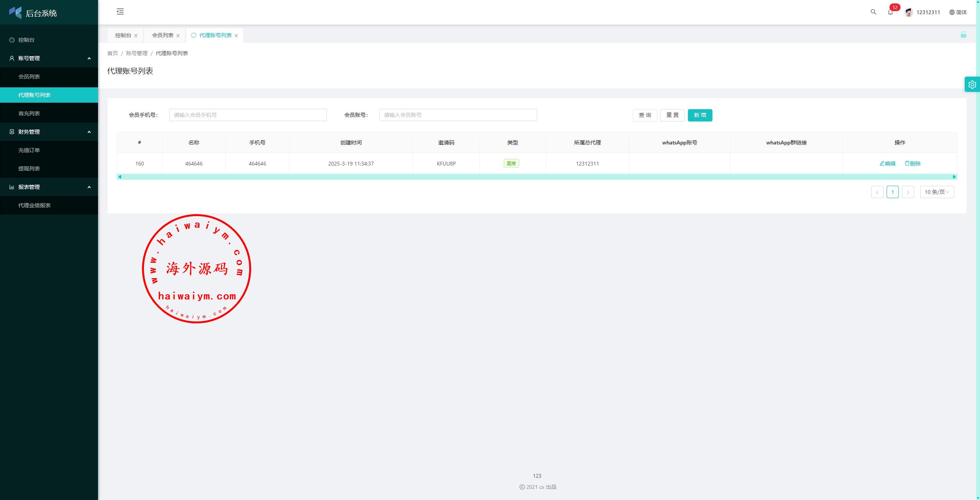Image resolution: width=980 pixels, height=500 pixels.
Task: Click the user avatar icon
Action: [x=908, y=12]
